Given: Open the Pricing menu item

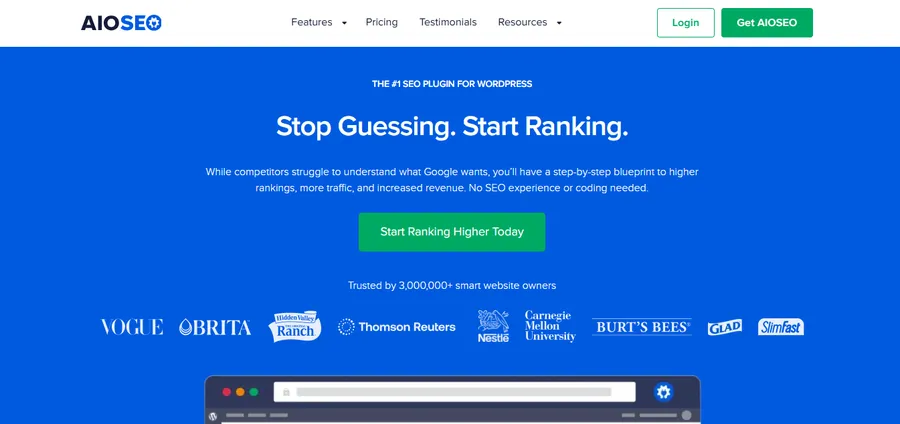Looking at the screenshot, I should pyautogui.click(x=382, y=22).
